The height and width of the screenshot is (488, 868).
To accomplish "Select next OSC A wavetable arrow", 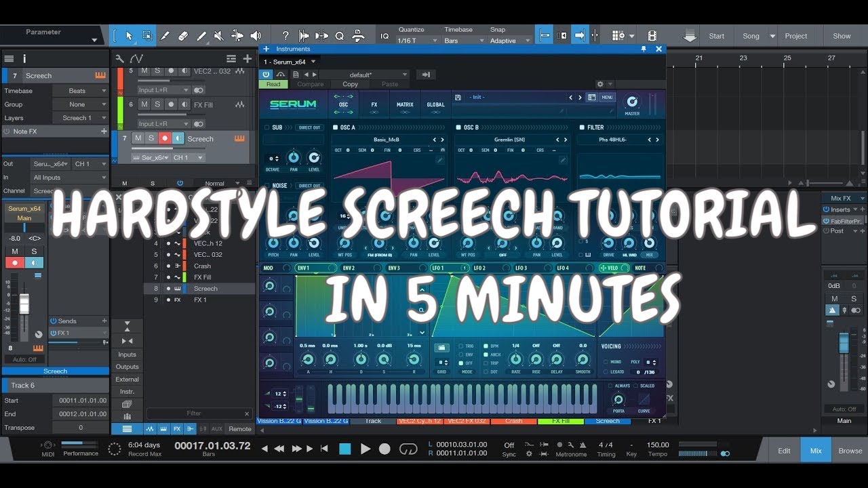I will 442,140.
